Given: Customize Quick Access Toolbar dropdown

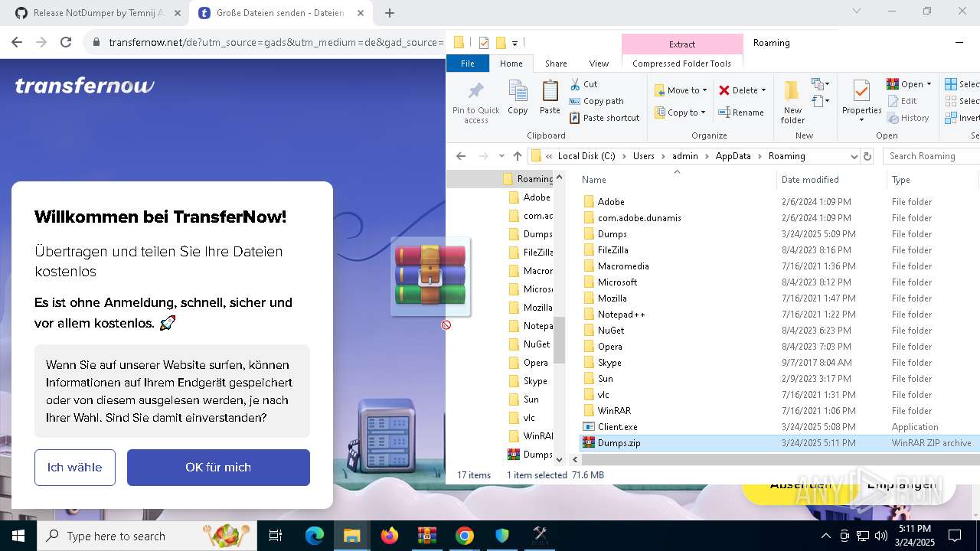Looking at the screenshot, I should (514, 44).
